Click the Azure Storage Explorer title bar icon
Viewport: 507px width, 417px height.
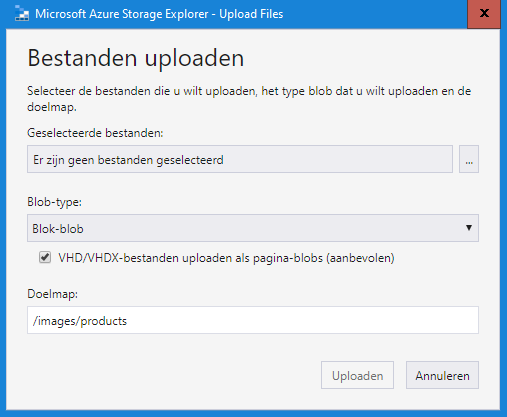[22, 14]
